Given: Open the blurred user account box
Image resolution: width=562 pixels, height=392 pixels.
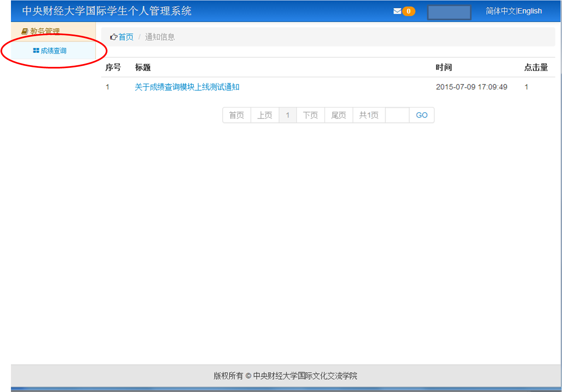Looking at the screenshot, I should (x=449, y=12).
